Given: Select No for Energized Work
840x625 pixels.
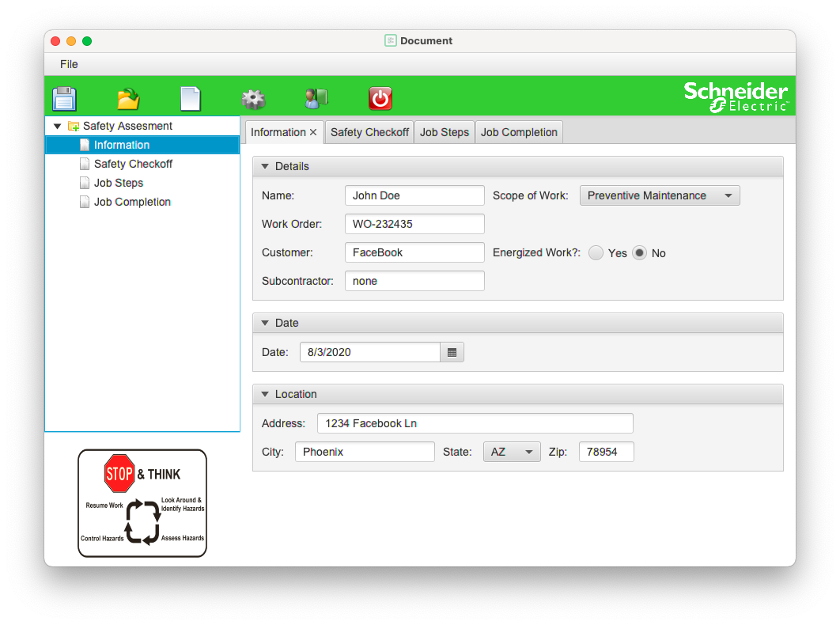Looking at the screenshot, I should [x=639, y=252].
